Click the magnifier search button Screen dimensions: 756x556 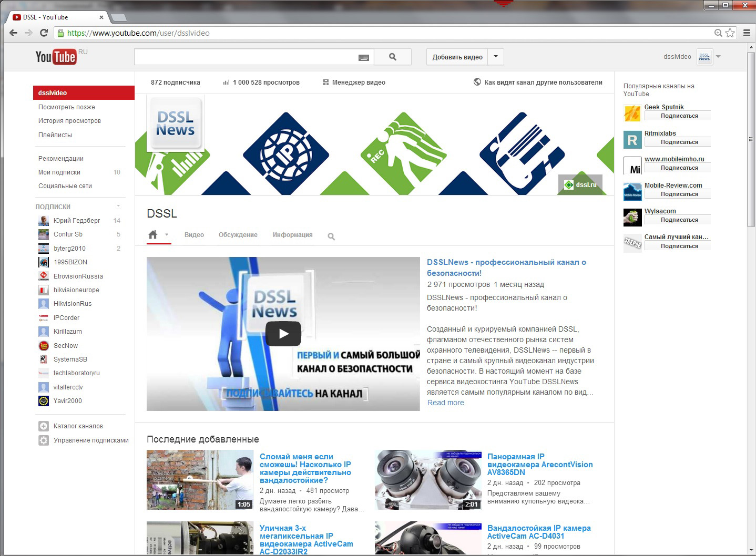(x=393, y=57)
